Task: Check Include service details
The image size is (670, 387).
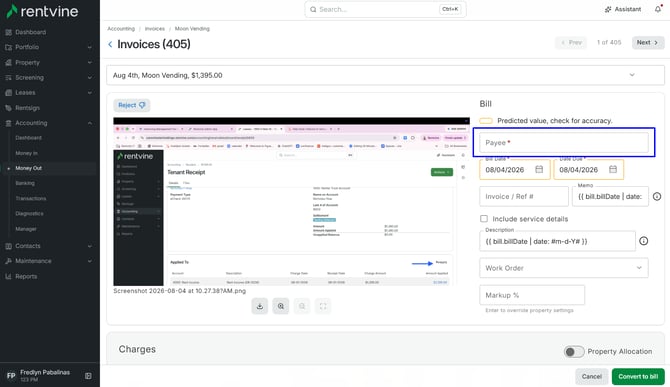Action: click(x=484, y=219)
